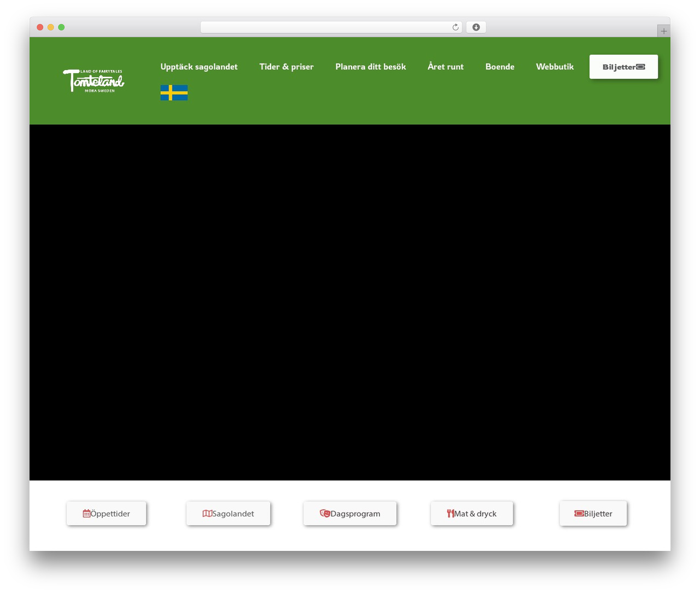Open Mat & dryck shortcut
The height and width of the screenshot is (593, 700).
click(x=472, y=513)
